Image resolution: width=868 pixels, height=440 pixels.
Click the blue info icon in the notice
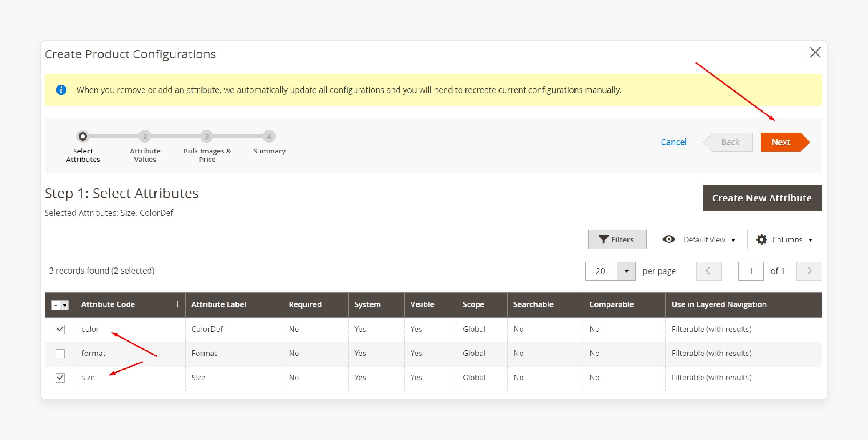[x=61, y=90]
